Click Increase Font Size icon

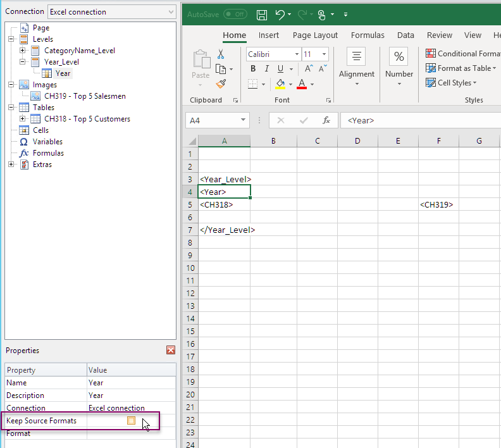coord(309,69)
